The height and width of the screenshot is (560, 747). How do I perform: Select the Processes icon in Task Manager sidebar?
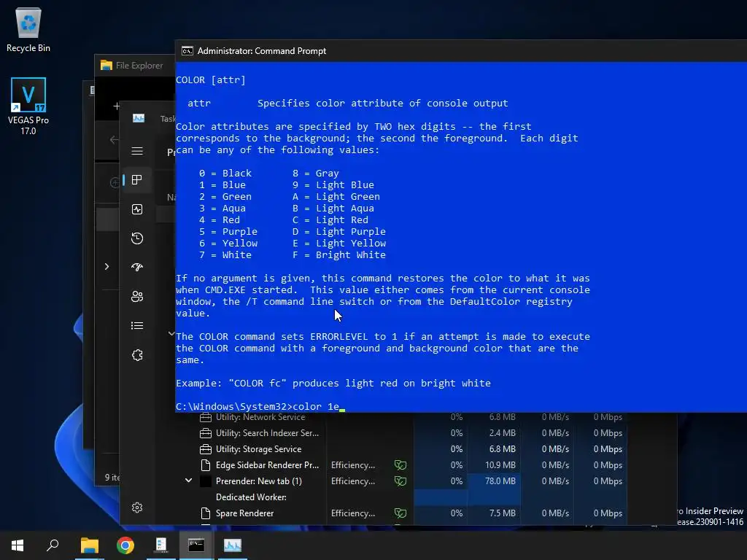coord(137,179)
